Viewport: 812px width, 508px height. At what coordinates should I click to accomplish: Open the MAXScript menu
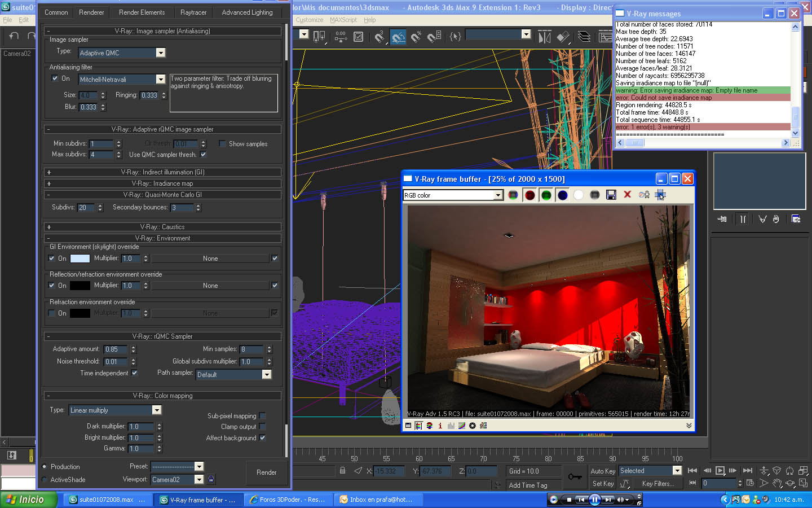point(343,20)
